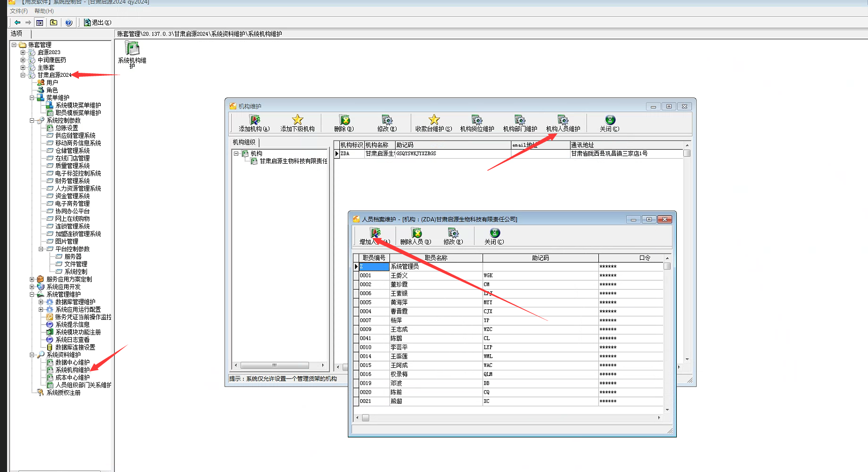Open 系统机构维护 tree item
This screenshot has width=868, height=472.
click(x=72, y=370)
